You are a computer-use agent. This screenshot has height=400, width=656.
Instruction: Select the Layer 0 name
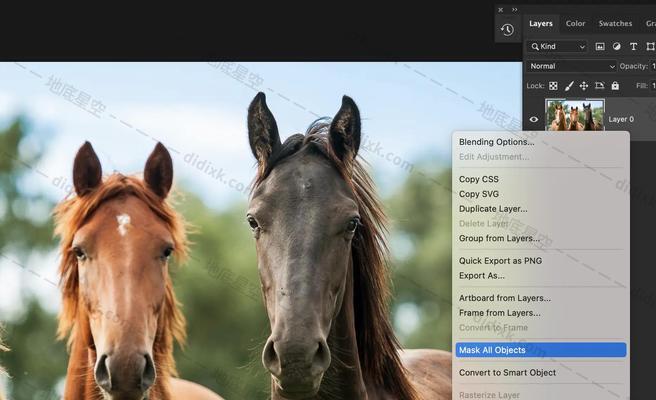click(621, 119)
